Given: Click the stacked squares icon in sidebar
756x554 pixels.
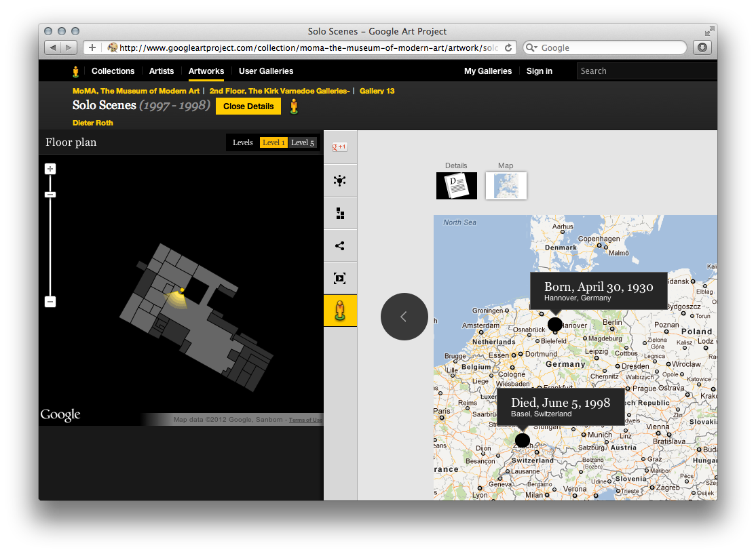Looking at the screenshot, I should pos(340,214).
